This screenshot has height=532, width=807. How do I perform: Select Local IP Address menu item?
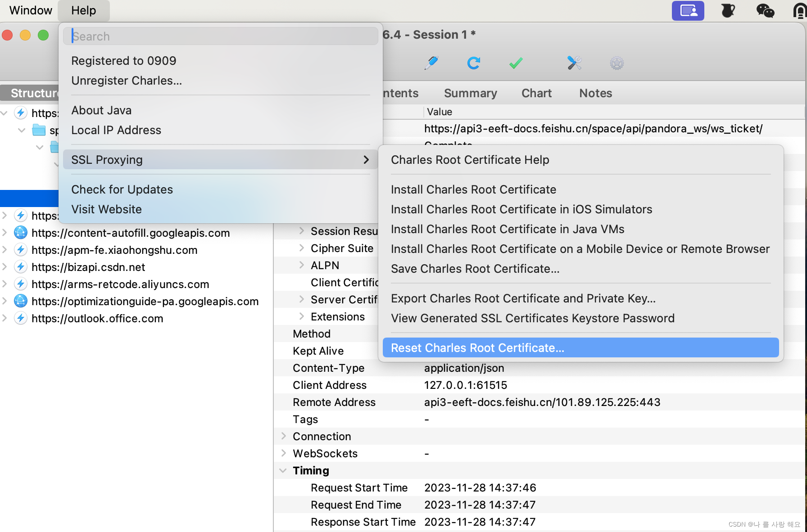[220, 130]
